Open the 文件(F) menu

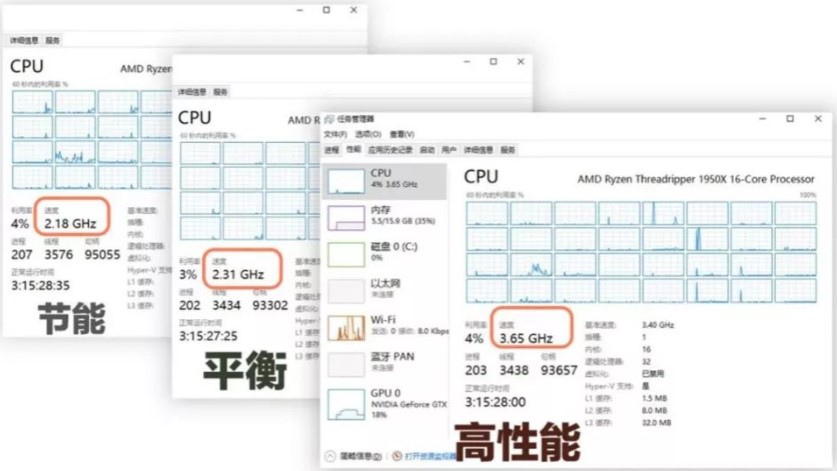335,134
